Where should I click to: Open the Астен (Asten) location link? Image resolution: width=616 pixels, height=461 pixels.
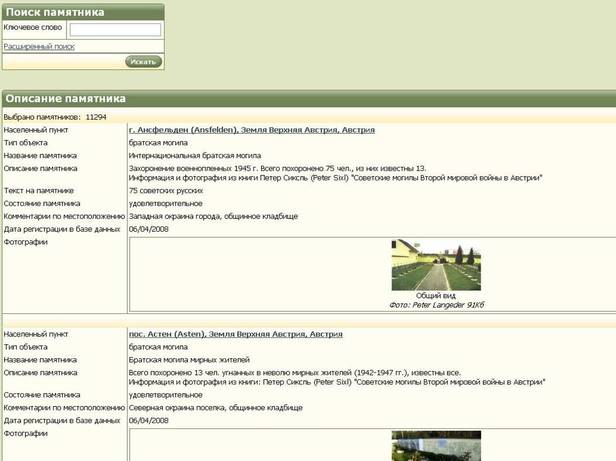(x=236, y=334)
